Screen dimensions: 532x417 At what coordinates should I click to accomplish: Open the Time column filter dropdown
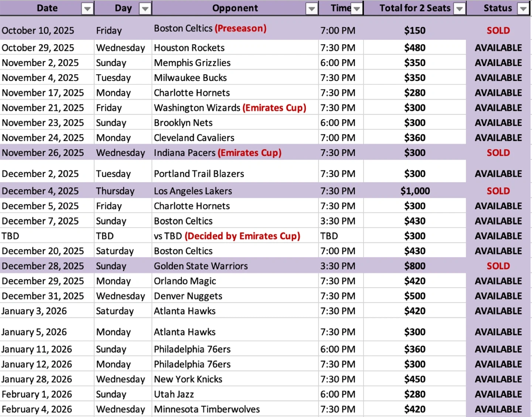tap(357, 9)
